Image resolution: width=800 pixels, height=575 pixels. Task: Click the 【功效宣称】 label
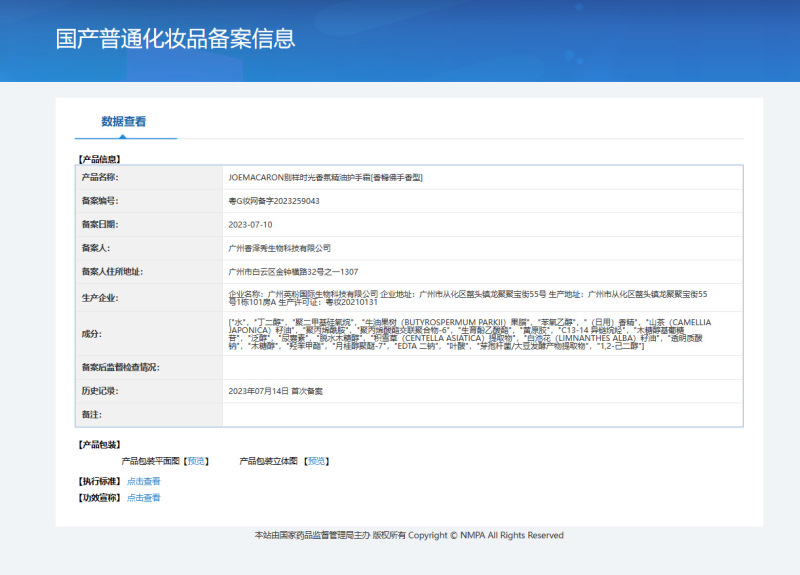coord(99,497)
